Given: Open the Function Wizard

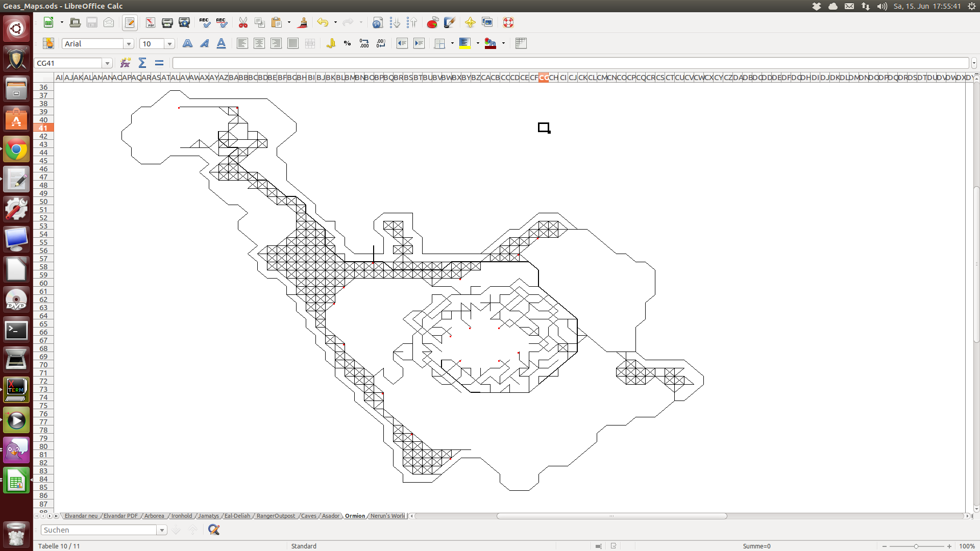Looking at the screenshot, I should pyautogui.click(x=125, y=63).
